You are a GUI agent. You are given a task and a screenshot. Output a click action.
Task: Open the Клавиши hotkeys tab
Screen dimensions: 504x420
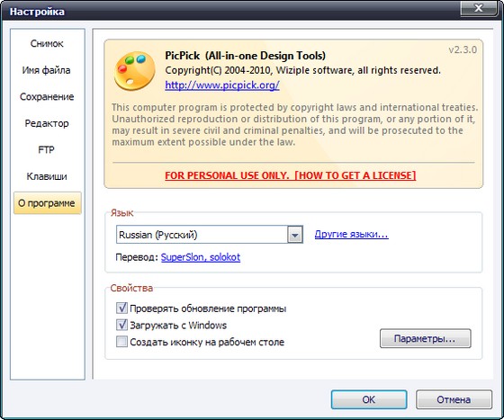47,176
